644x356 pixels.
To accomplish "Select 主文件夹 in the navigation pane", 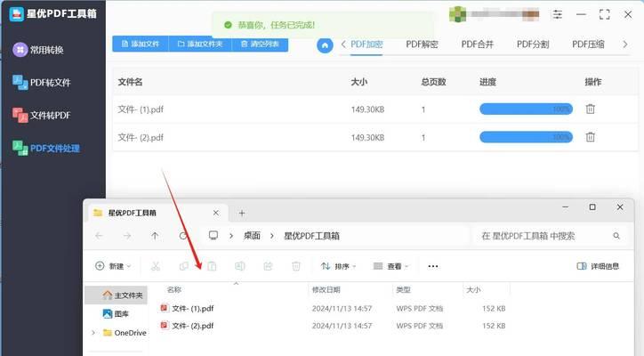I will 117,295.
